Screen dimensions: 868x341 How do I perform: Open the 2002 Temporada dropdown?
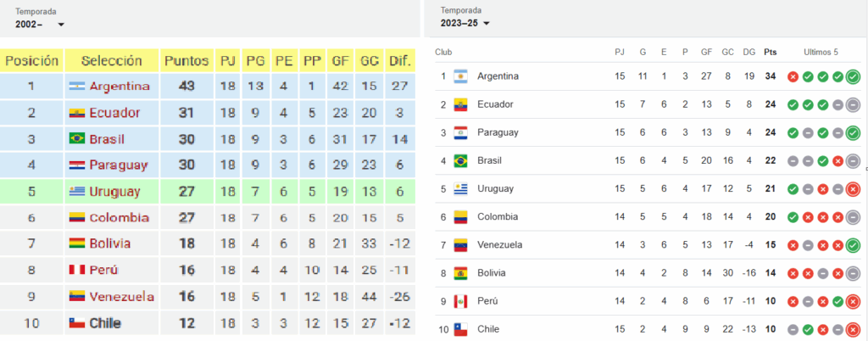[x=40, y=25]
